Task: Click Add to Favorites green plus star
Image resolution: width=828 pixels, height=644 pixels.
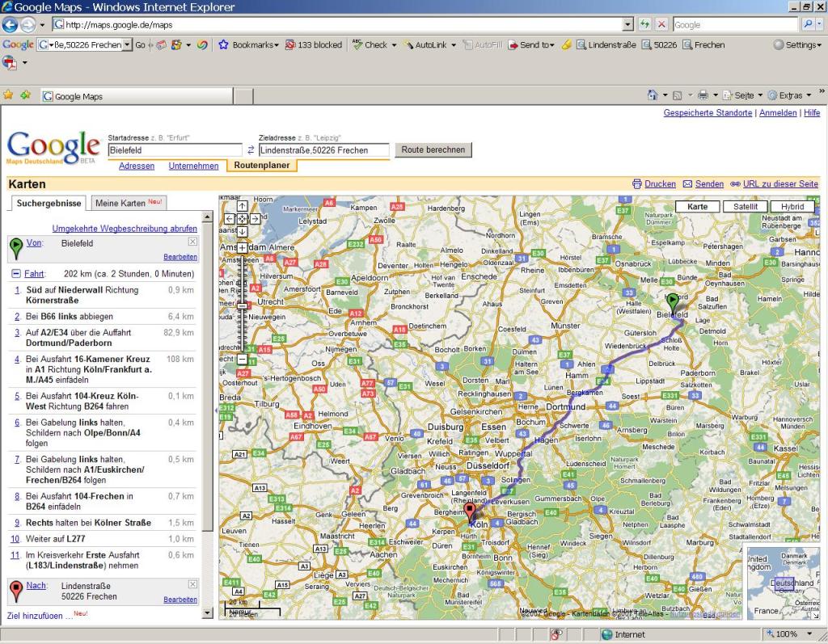Action: 25,95
